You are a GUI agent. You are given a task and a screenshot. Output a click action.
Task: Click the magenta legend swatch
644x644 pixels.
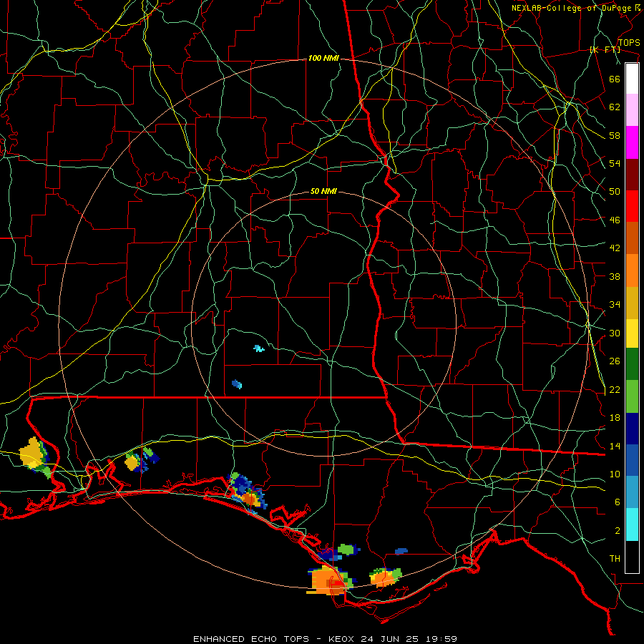tap(632, 142)
